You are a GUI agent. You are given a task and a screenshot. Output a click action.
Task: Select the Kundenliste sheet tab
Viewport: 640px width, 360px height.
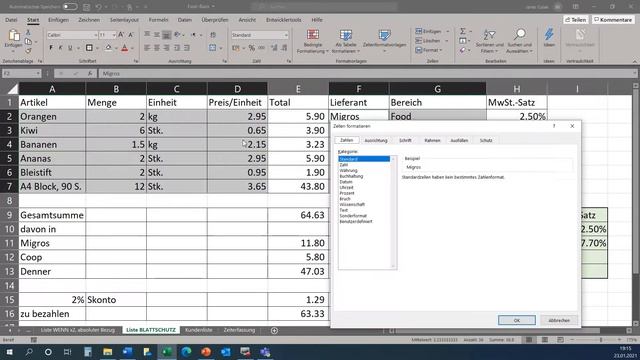199,330
